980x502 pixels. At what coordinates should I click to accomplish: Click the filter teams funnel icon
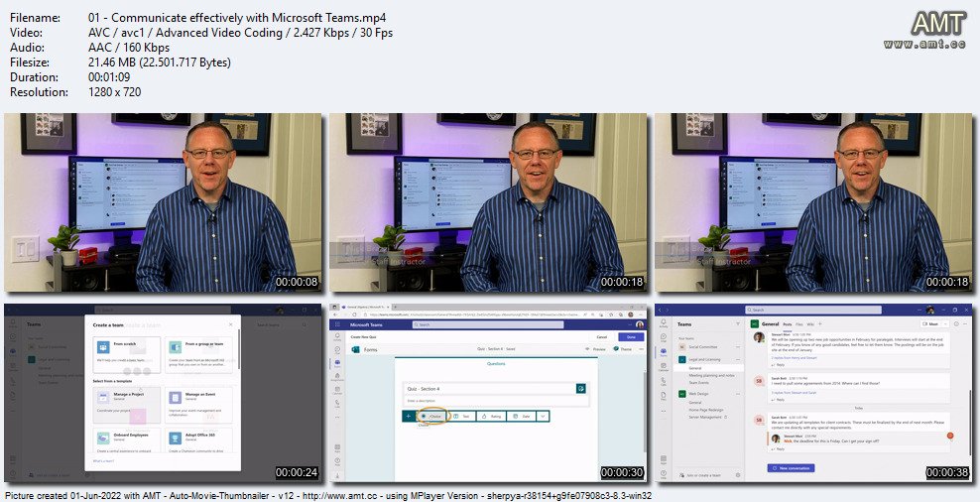(738, 324)
